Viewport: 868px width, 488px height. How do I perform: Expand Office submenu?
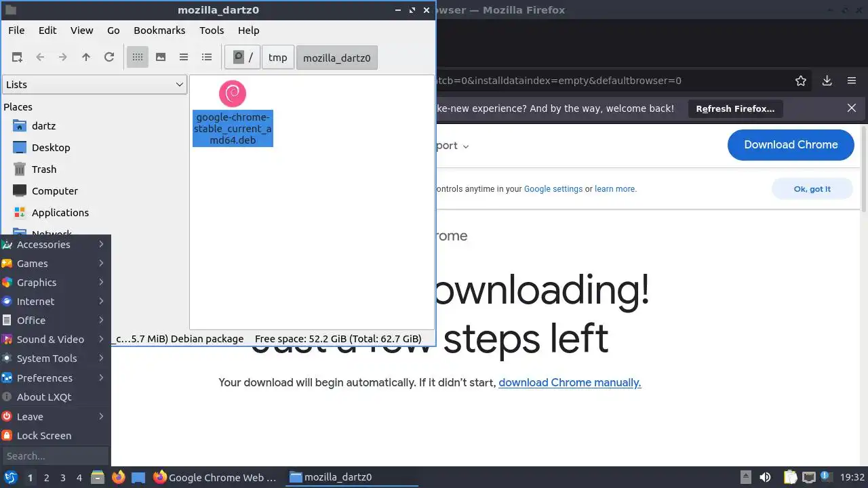pyautogui.click(x=55, y=321)
